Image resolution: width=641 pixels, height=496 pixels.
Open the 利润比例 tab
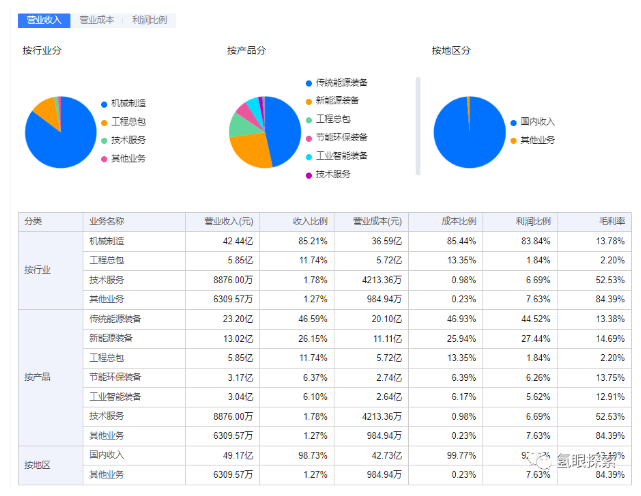coord(150,20)
